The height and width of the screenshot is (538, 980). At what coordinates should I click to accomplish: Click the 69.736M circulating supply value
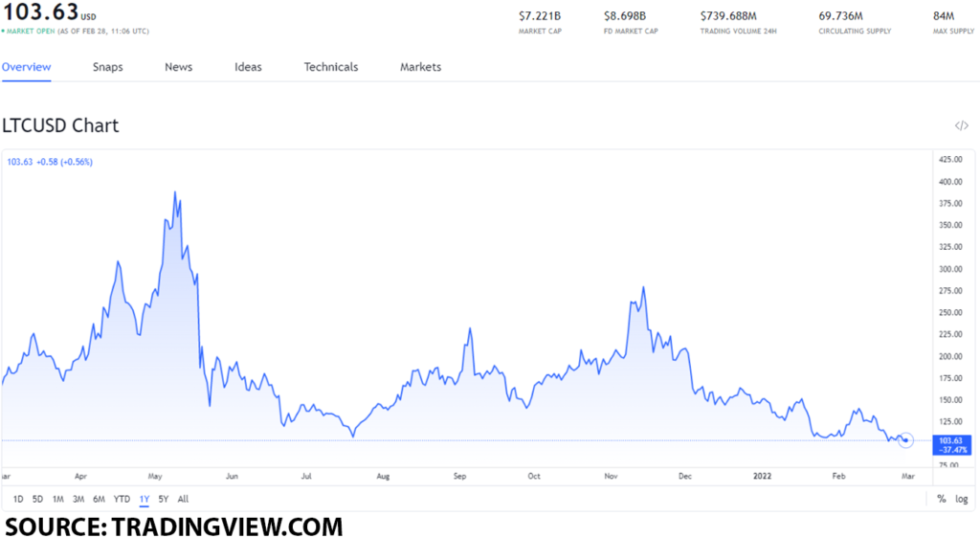[840, 15]
